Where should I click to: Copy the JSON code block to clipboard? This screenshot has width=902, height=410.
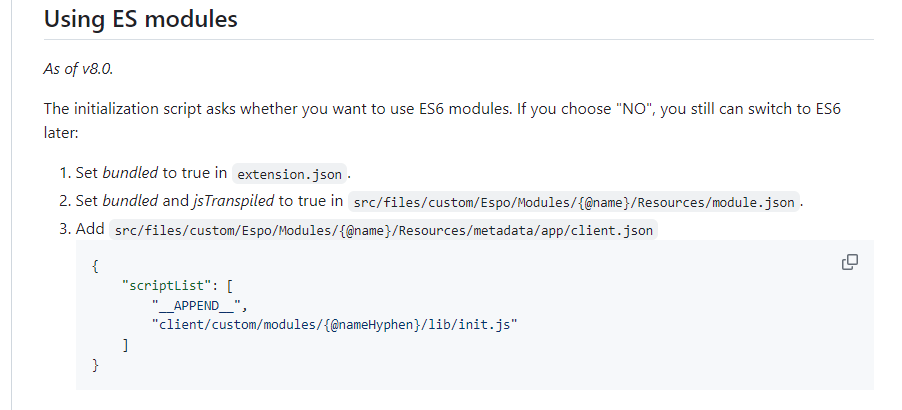[850, 262]
